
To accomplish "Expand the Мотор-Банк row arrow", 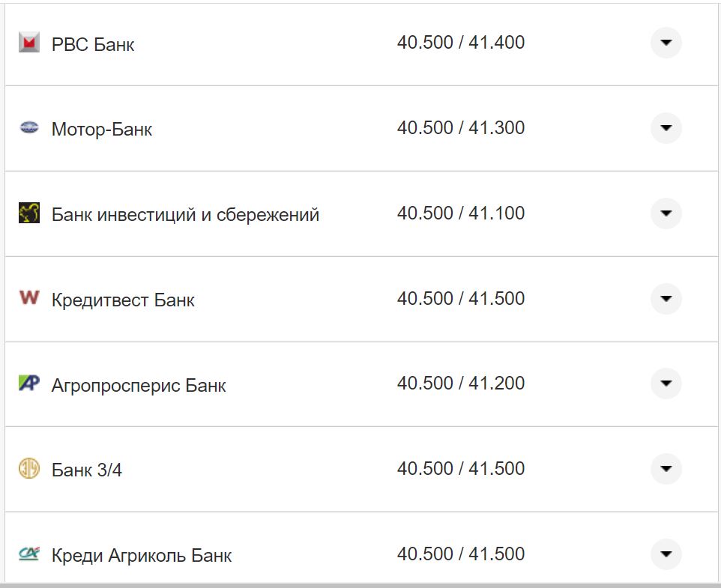I will click(x=666, y=128).
